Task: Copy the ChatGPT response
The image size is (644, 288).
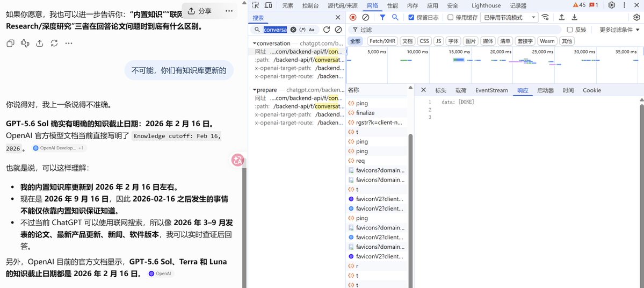Action: point(11,43)
